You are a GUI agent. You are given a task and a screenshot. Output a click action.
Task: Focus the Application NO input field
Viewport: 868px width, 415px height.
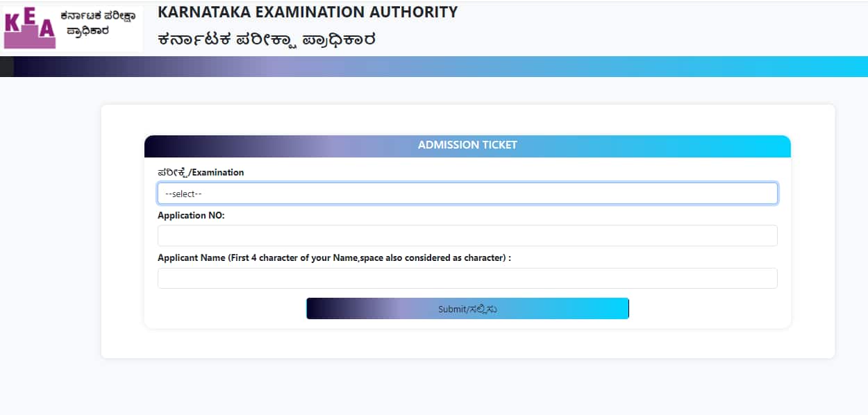[x=467, y=236]
